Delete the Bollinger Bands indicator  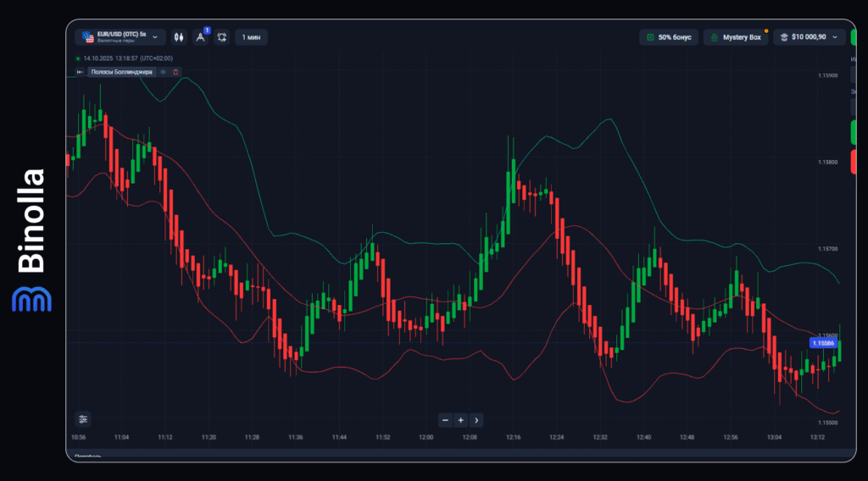point(176,72)
